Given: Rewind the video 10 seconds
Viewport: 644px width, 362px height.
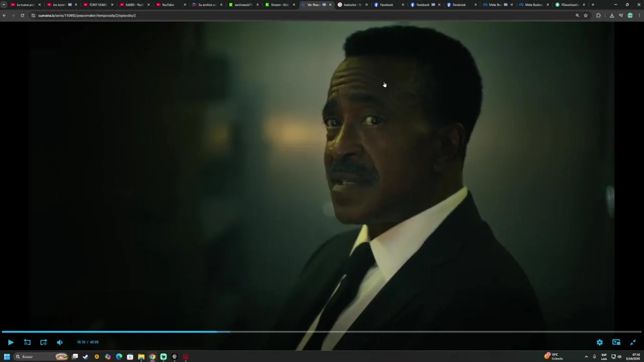Looking at the screenshot, I should [x=27, y=342].
